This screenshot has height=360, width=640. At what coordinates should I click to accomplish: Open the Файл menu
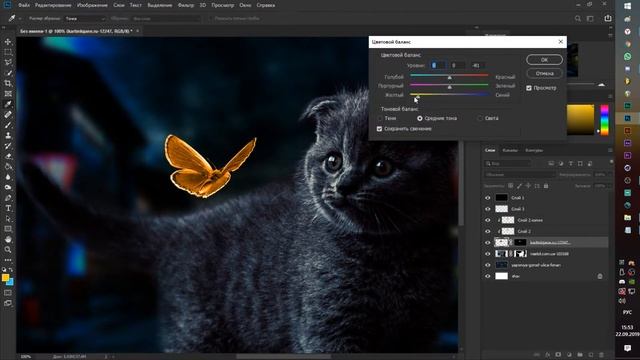[23, 5]
